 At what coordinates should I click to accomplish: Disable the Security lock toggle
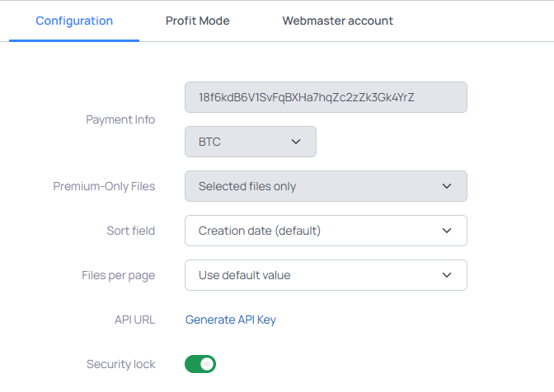coord(200,364)
